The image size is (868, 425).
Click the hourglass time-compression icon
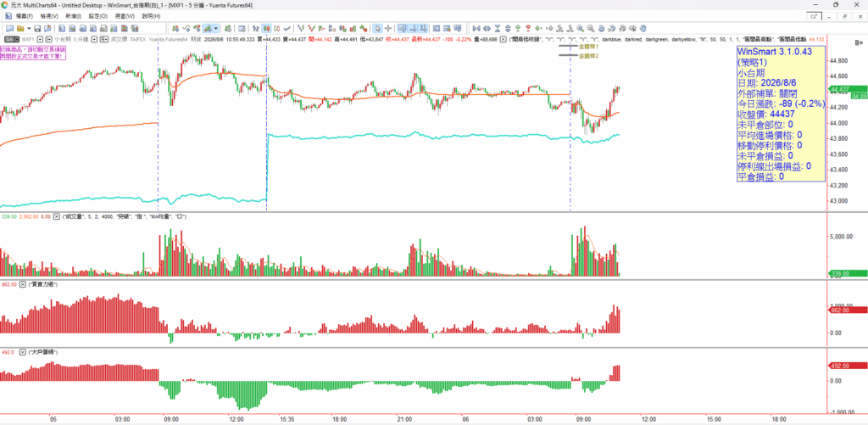498,28
